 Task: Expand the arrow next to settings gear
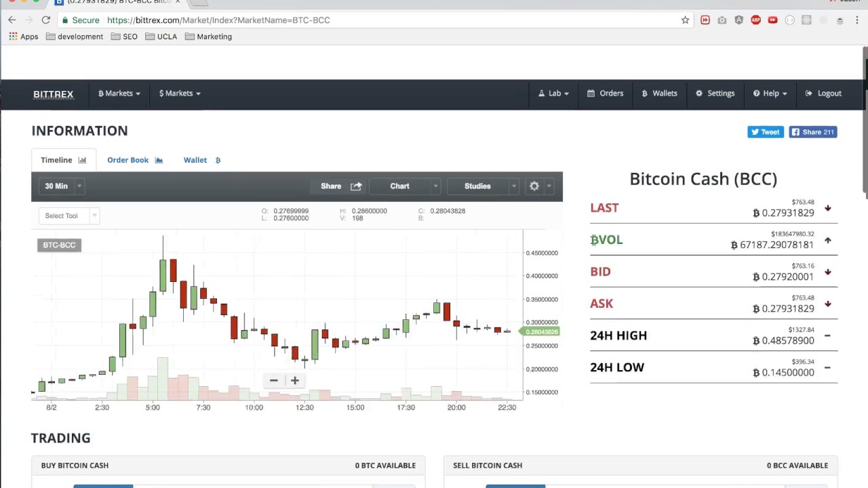[x=549, y=186]
